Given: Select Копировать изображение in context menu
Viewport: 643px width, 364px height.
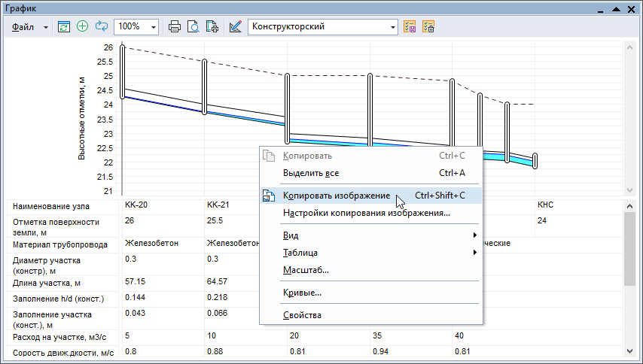Looking at the screenshot, I should pyautogui.click(x=337, y=196).
